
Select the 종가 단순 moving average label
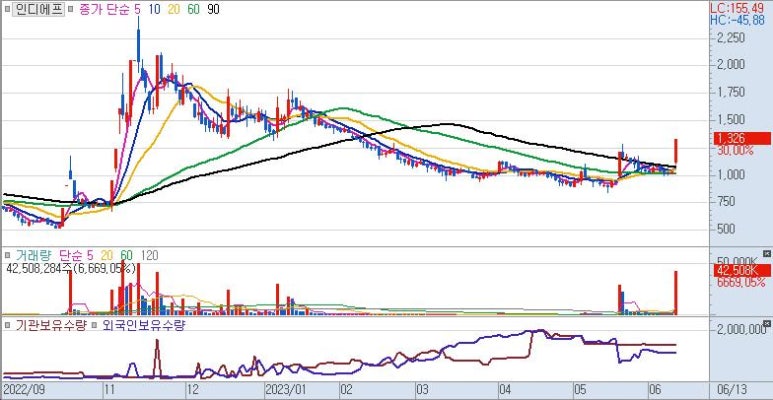click(105, 9)
